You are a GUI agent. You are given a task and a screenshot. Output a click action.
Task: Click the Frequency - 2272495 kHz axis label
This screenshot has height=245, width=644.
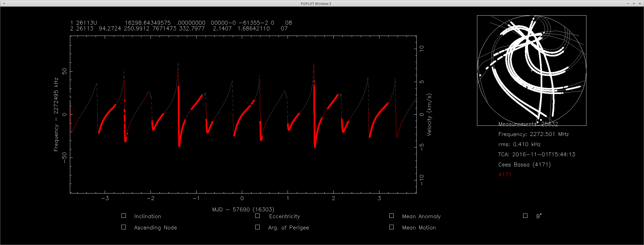pyautogui.click(x=56, y=115)
